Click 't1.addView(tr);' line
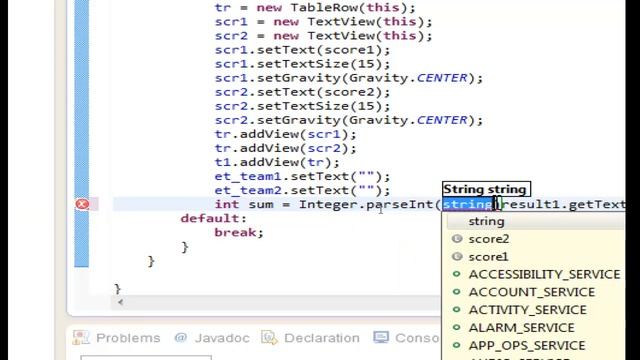The height and width of the screenshot is (360, 640). point(277,162)
